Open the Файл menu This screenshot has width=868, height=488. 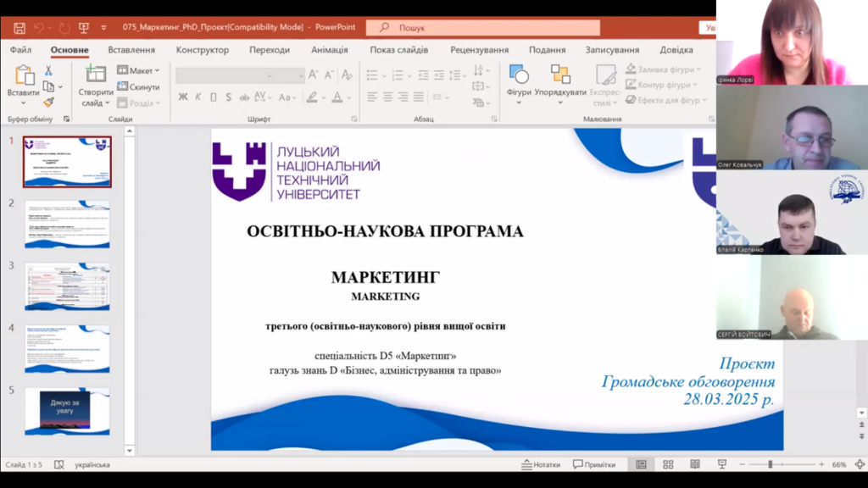point(20,50)
